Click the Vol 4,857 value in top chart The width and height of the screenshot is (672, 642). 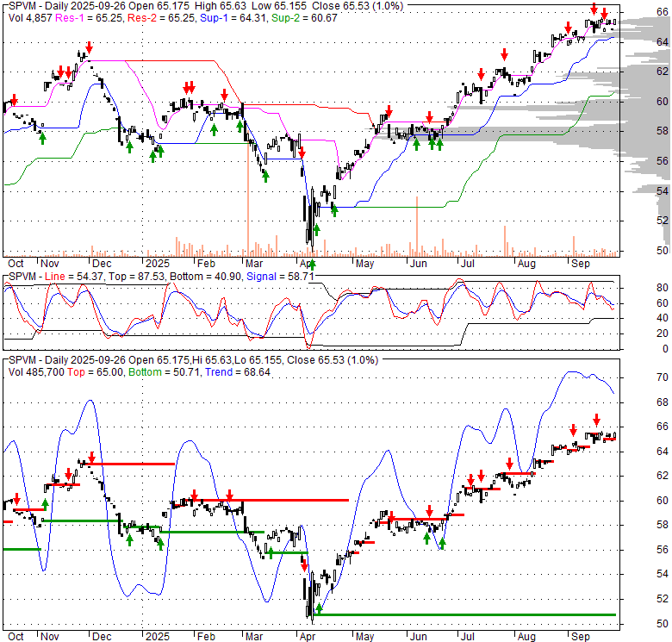coord(30,18)
